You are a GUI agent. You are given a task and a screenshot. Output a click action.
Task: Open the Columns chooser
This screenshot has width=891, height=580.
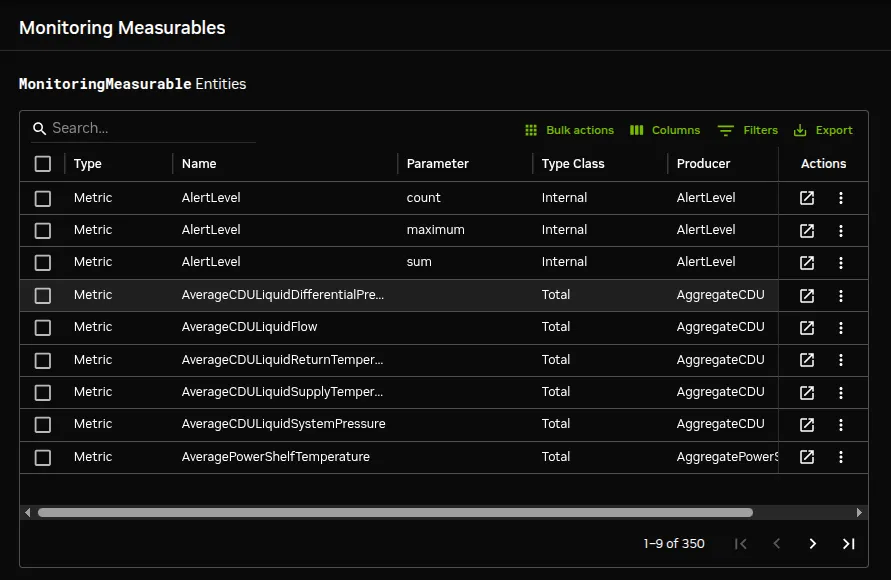[x=665, y=130]
